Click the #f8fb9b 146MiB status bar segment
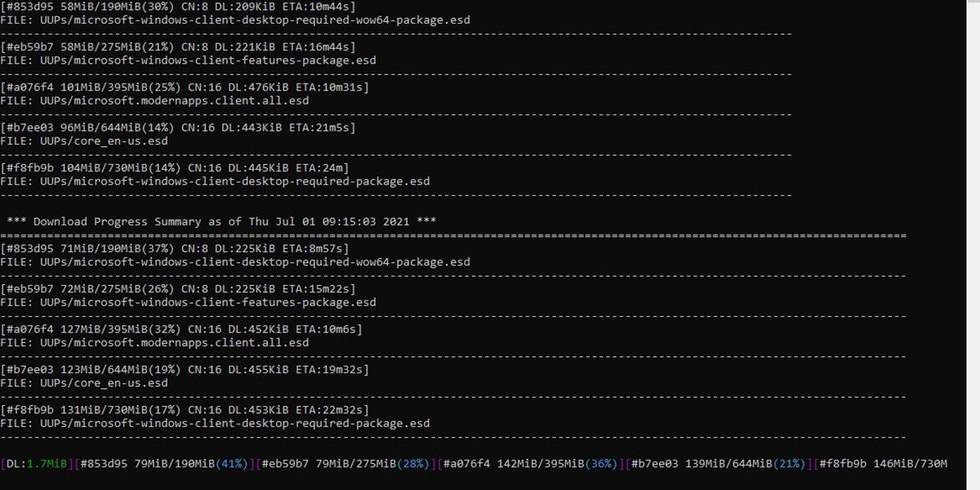 point(882,464)
